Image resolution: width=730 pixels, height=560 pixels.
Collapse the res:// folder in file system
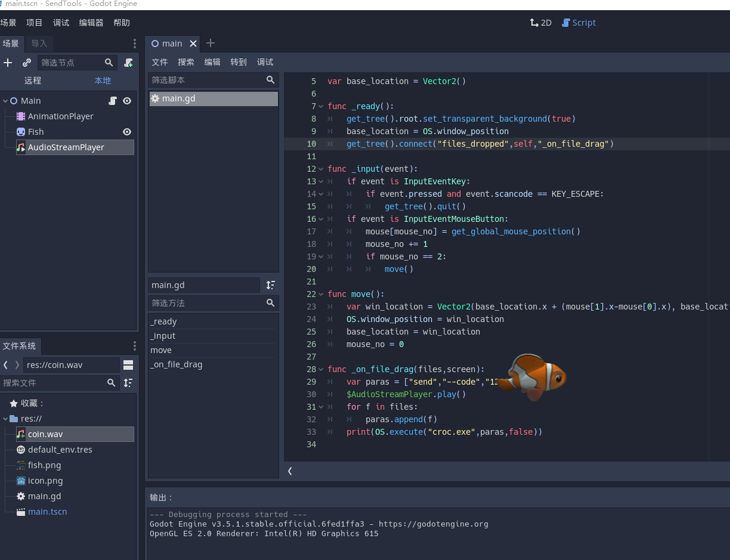click(5, 419)
